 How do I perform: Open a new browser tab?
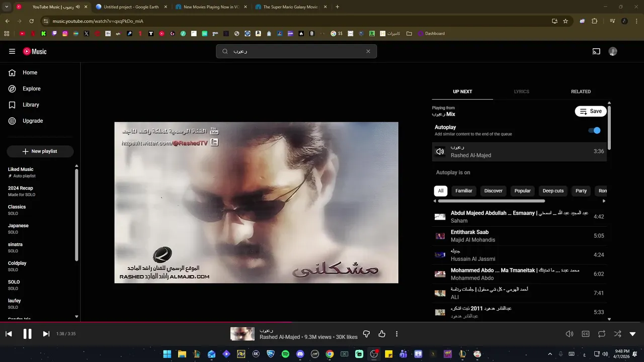(x=337, y=7)
